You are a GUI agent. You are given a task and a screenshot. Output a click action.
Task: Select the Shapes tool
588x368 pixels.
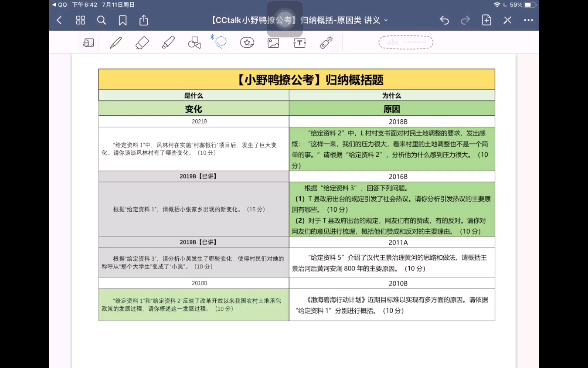194,43
